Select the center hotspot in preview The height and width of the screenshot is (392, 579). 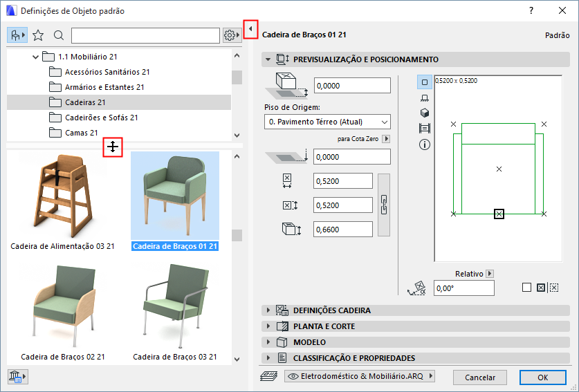(499, 169)
